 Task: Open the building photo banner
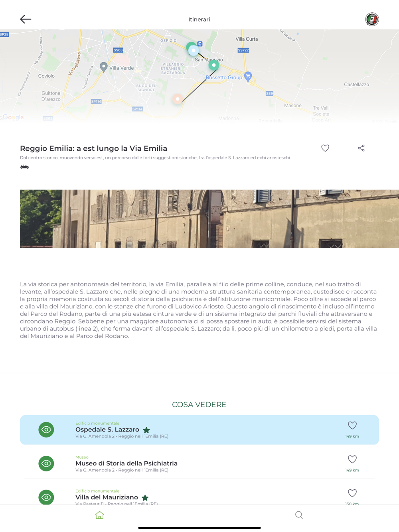pyautogui.click(x=209, y=219)
